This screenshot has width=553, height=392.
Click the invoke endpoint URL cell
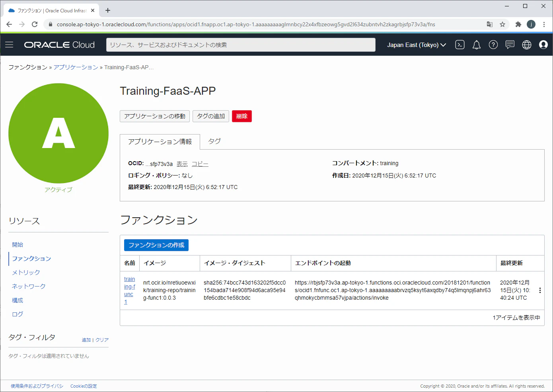click(393, 290)
